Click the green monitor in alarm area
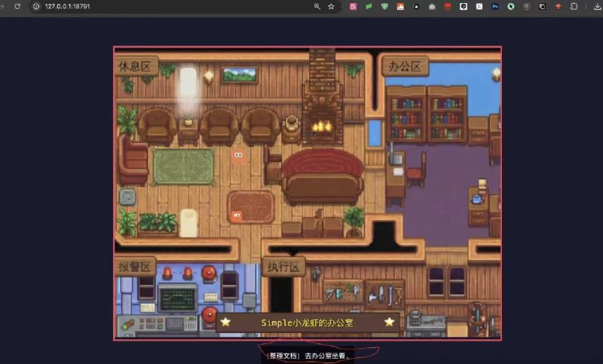 (x=178, y=297)
